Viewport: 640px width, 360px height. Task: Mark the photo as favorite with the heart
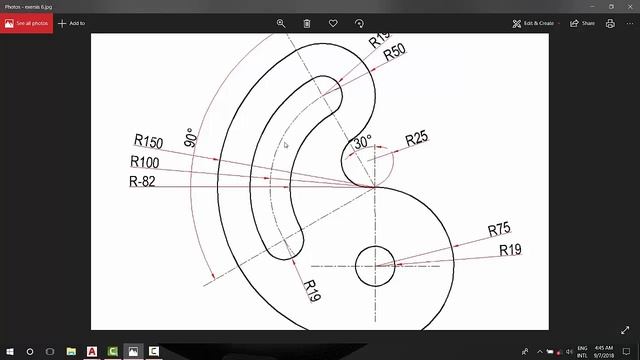pyautogui.click(x=333, y=23)
